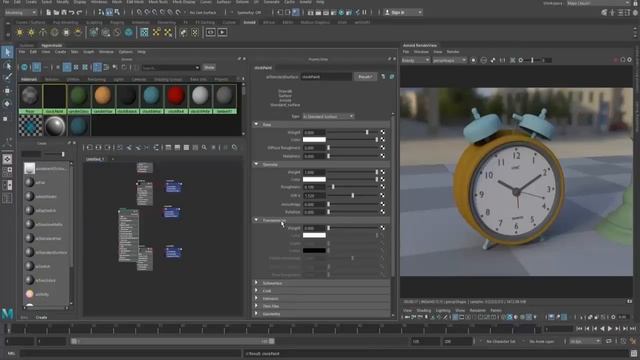Screen dimensions: 640x360
Task: Open the Symmetry dropdown in status line
Action: (x=249, y=13)
